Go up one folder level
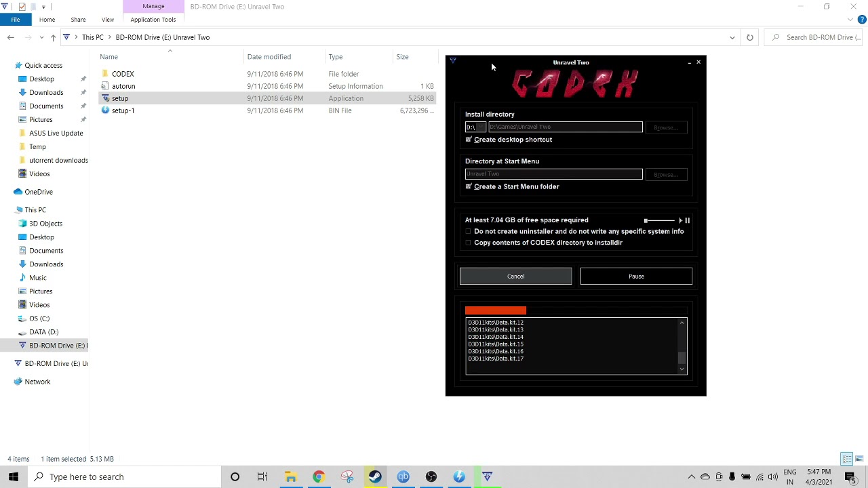 (x=53, y=37)
